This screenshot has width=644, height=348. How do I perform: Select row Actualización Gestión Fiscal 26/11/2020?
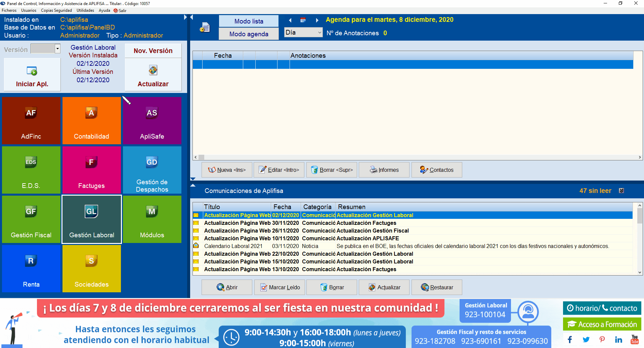point(413,231)
